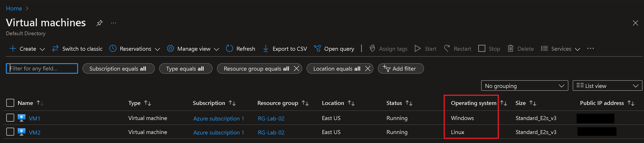This screenshot has width=644, height=143.
Task: Open Location equals all filter
Action: click(x=337, y=68)
